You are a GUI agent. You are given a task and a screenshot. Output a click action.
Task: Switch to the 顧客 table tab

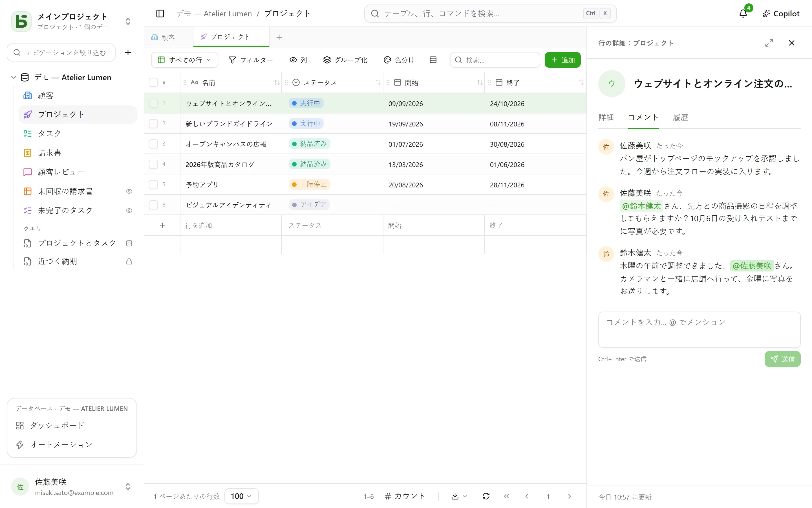(169, 37)
